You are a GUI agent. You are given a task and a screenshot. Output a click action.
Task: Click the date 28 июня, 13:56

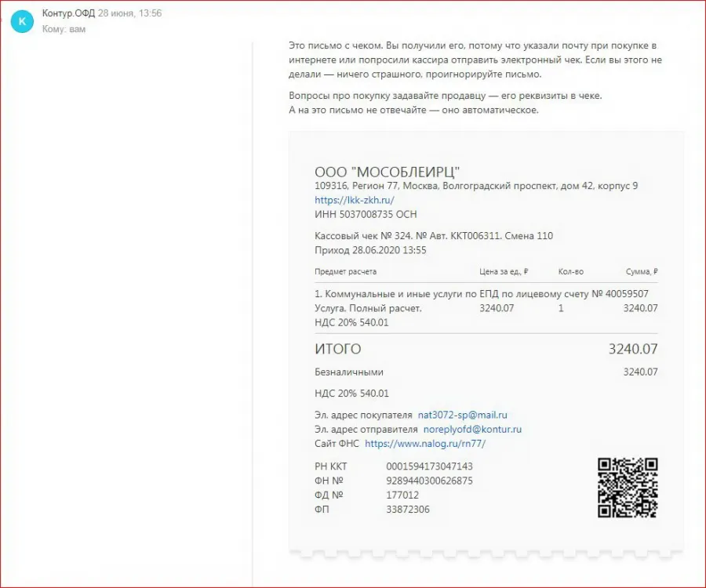[129, 13]
